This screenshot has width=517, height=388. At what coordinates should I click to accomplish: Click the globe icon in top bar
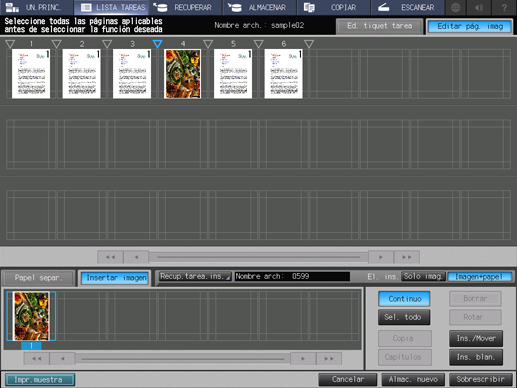coord(456,7)
